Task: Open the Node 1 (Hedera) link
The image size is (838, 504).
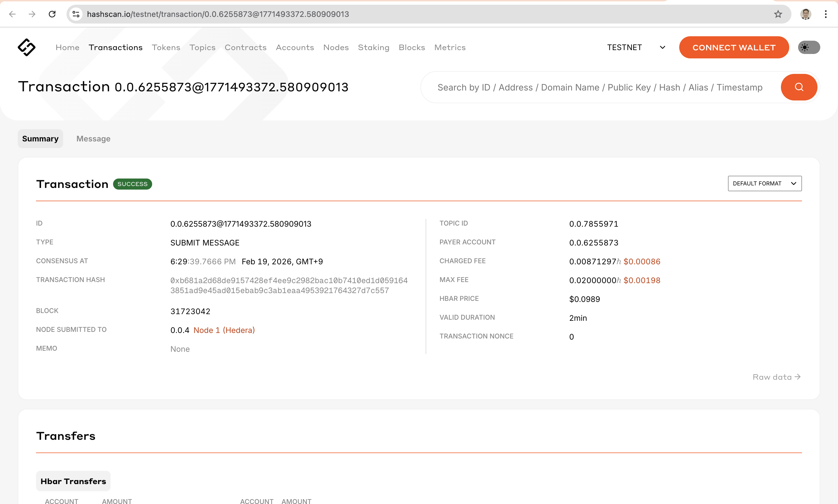Action: click(x=224, y=330)
